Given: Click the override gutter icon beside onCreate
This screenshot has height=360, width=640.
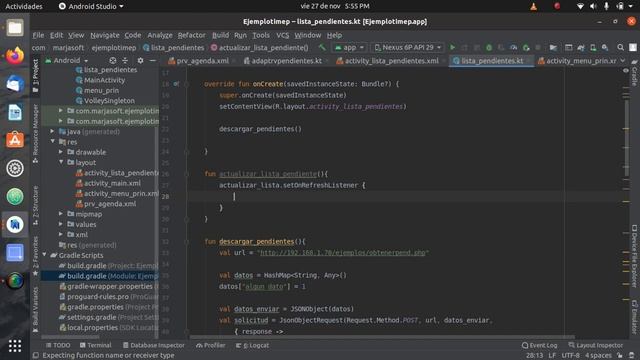Looking at the screenshot, I should point(176,84).
